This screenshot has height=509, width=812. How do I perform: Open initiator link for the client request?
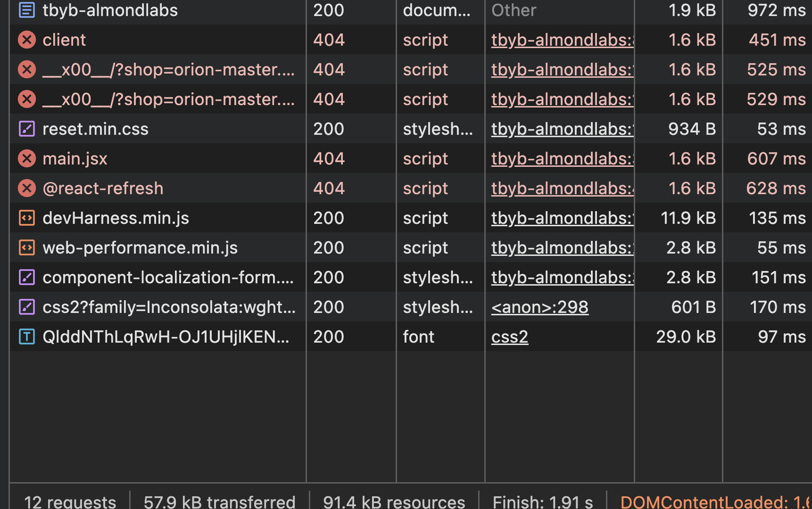pos(562,40)
